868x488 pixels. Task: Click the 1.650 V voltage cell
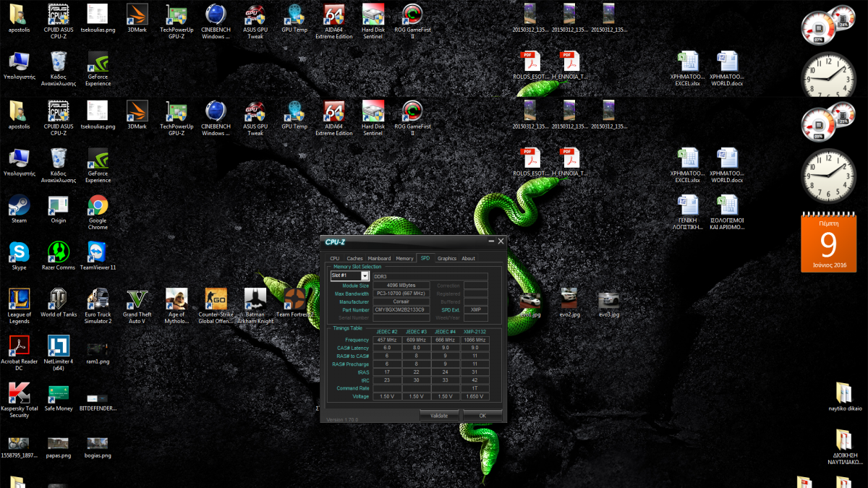click(x=475, y=396)
